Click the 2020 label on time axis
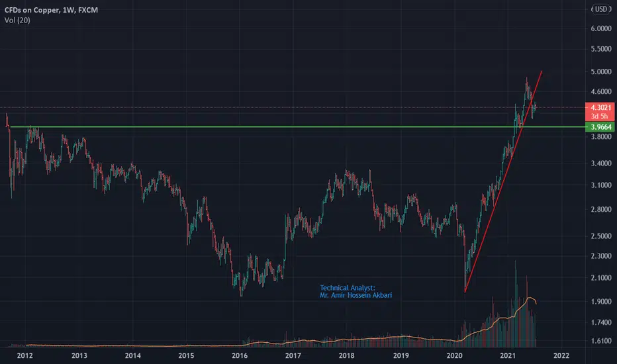Viewport: 617px width, 364px height. pos(454,356)
